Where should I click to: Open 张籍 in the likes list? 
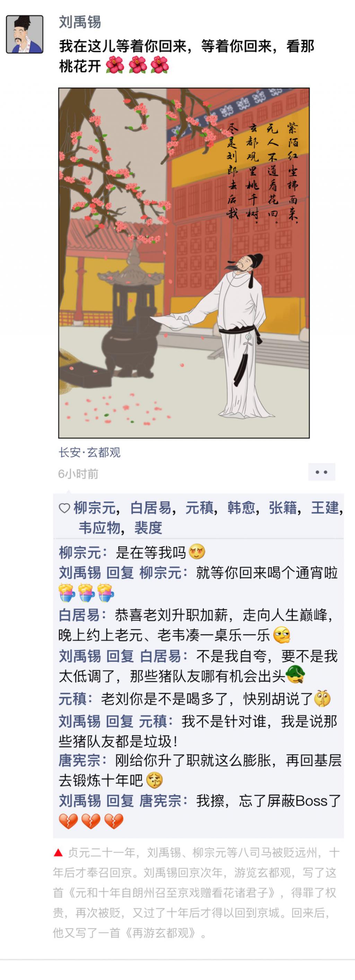(283, 508)
